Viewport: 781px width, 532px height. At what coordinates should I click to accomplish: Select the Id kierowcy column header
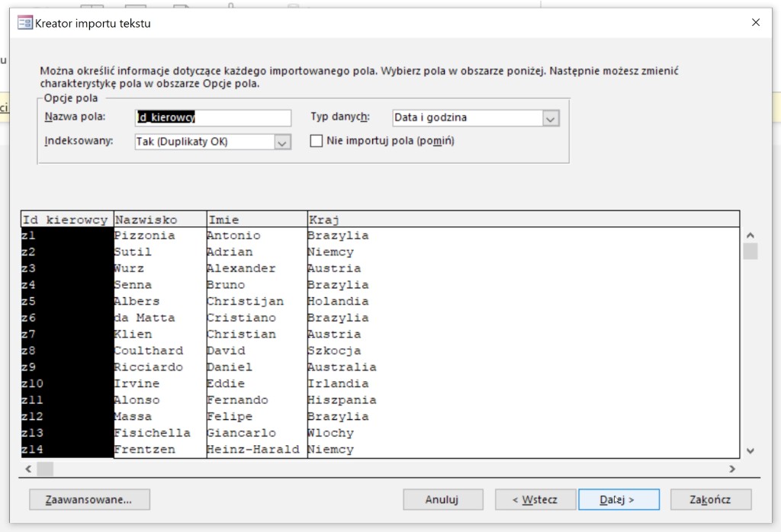pos(67,220)
